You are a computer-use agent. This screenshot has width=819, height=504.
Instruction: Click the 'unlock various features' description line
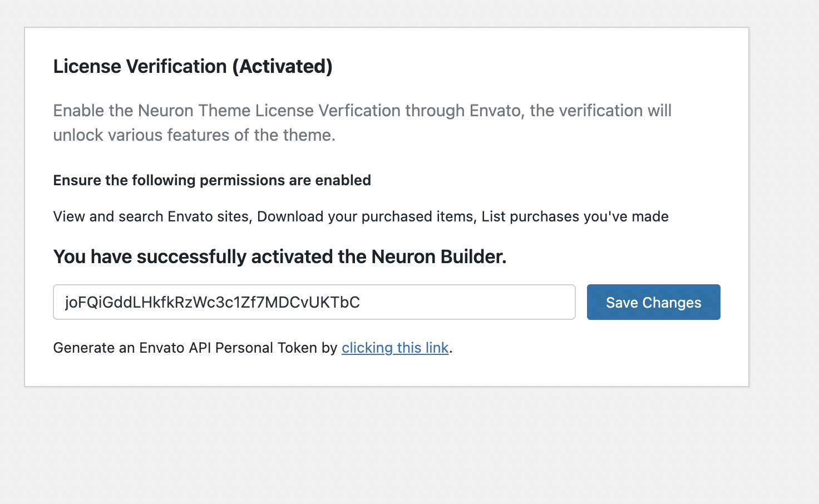pos(194,135)
